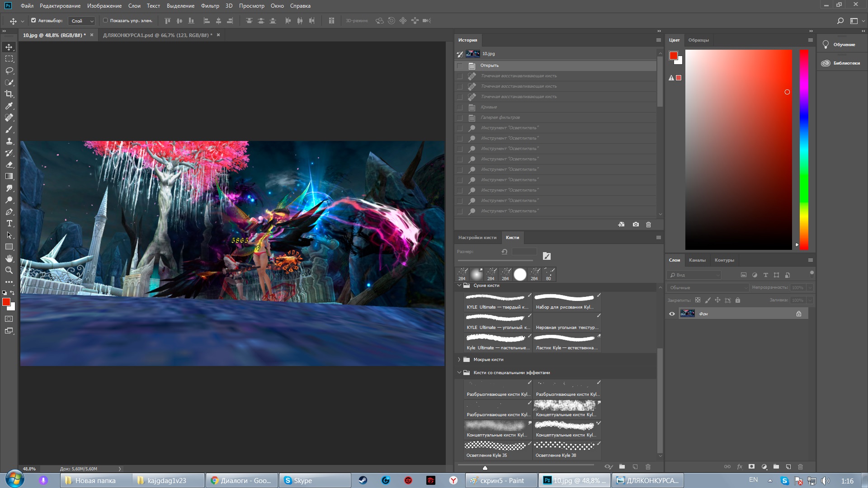
Task: Click the vertical hue spectrum slider
Action: click(x=804, y=150)
